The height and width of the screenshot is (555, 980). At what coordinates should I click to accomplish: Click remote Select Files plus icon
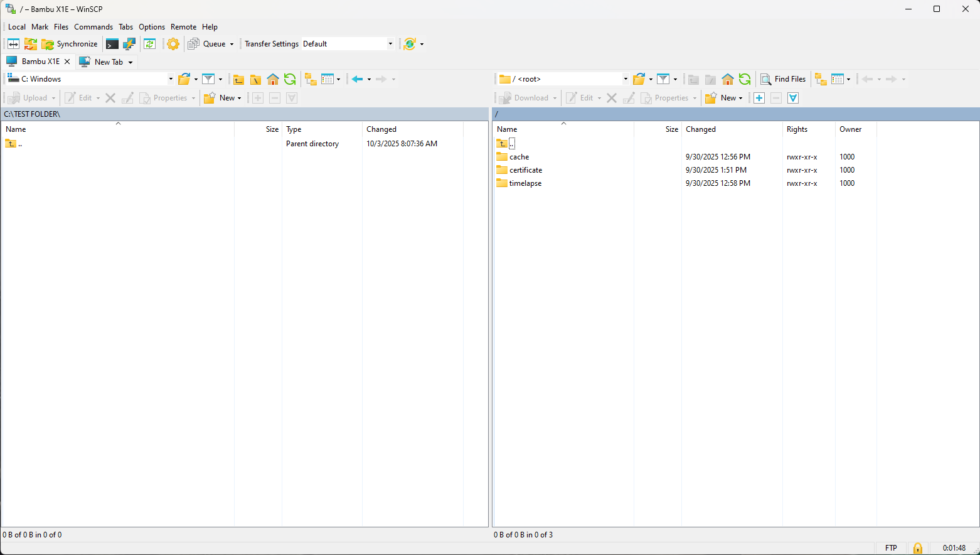point(759,98)
